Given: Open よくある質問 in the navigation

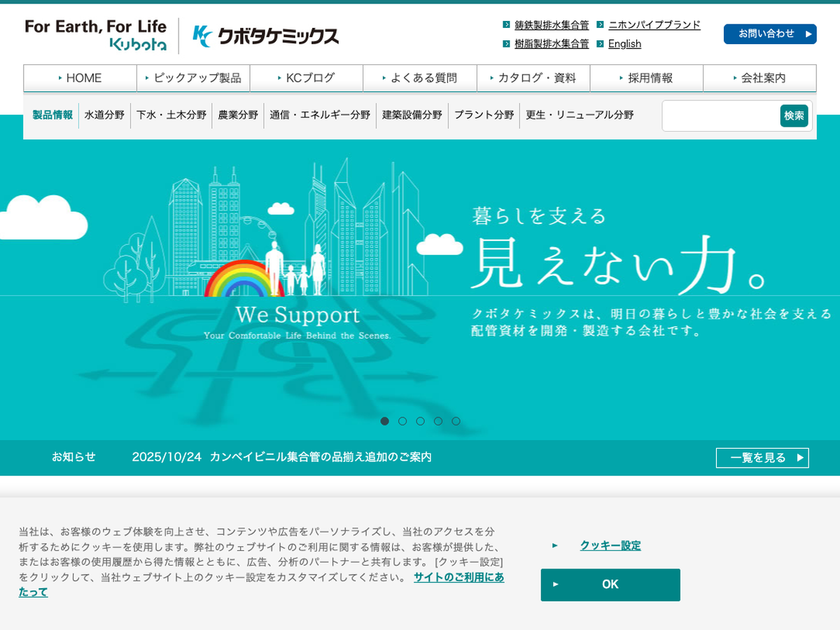Looking at the screenshot, I should (x=420, y=78).
